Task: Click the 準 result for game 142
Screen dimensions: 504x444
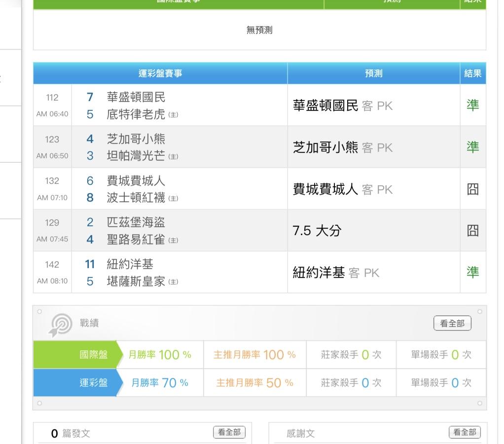Action: 473,272
